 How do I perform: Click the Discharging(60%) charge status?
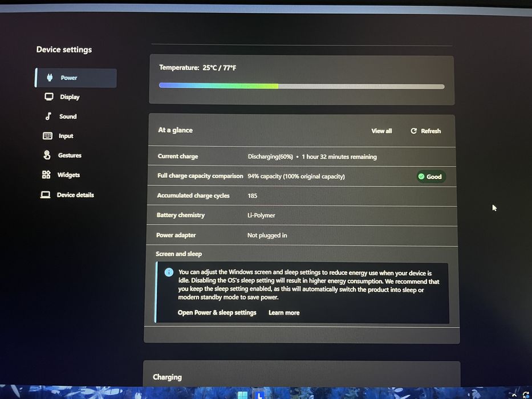coord(270,157)
